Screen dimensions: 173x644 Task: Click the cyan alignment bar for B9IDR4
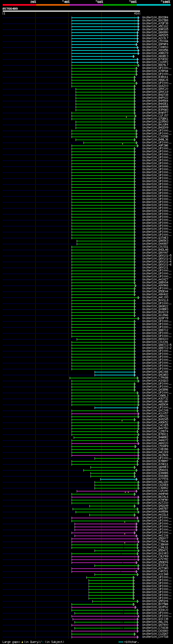pos(105,18)
